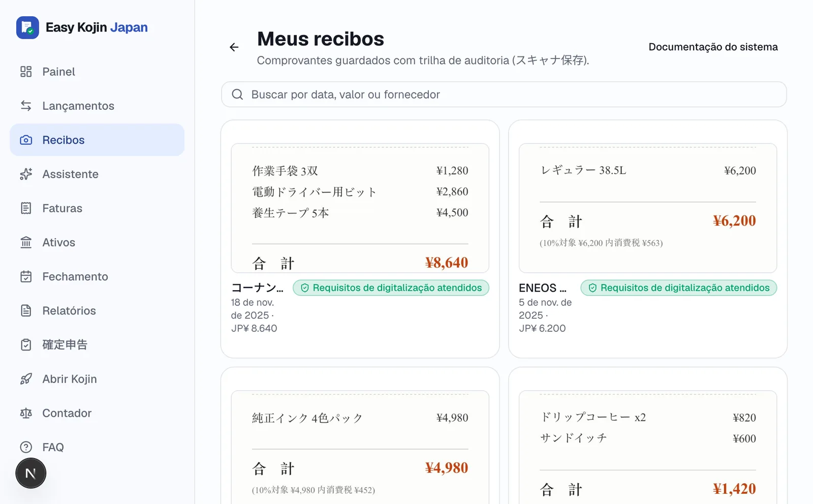Open the Ativos bank building icon
Viewport: 813px width, 504px height.
point(26,242)
